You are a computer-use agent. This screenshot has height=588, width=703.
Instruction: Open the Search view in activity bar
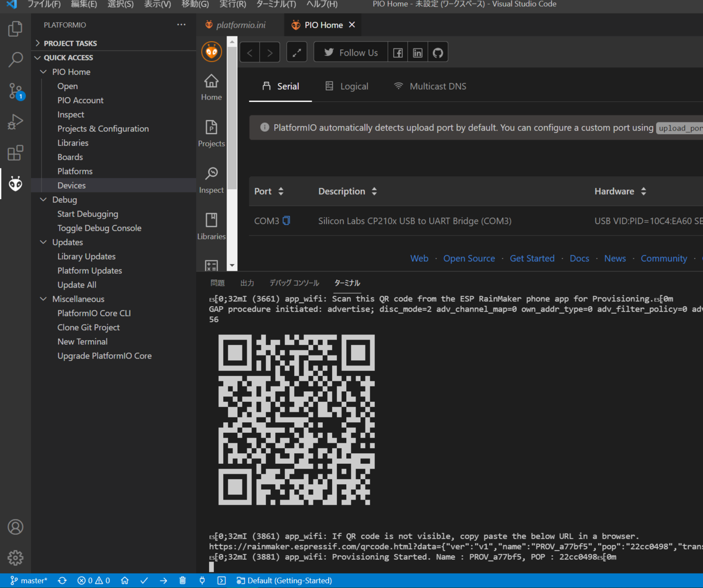point(15,60)
